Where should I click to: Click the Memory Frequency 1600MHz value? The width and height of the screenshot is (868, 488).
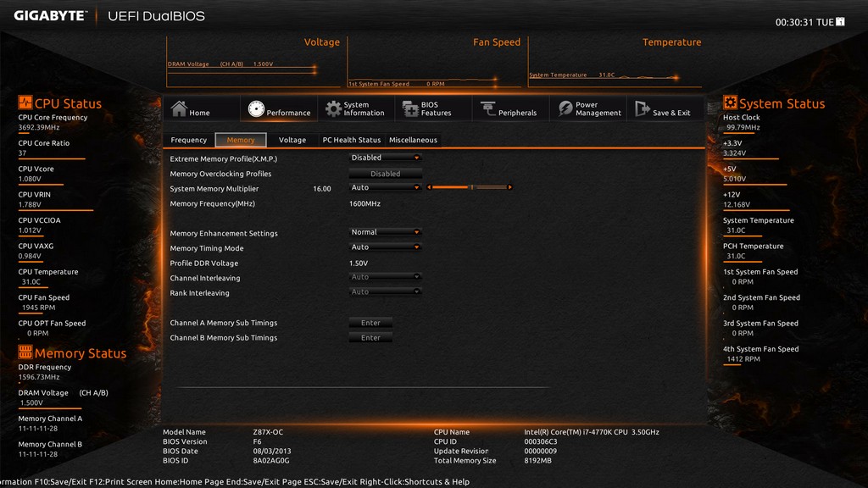click(364, 203)
